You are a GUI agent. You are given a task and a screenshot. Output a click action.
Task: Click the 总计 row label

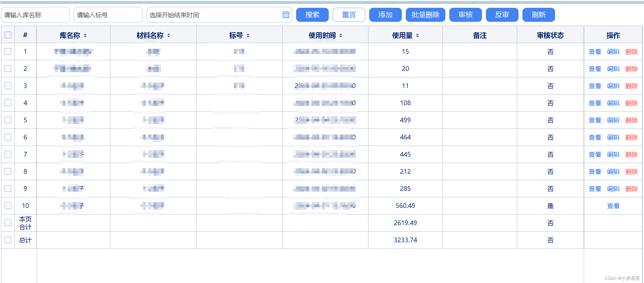point(25,240)
